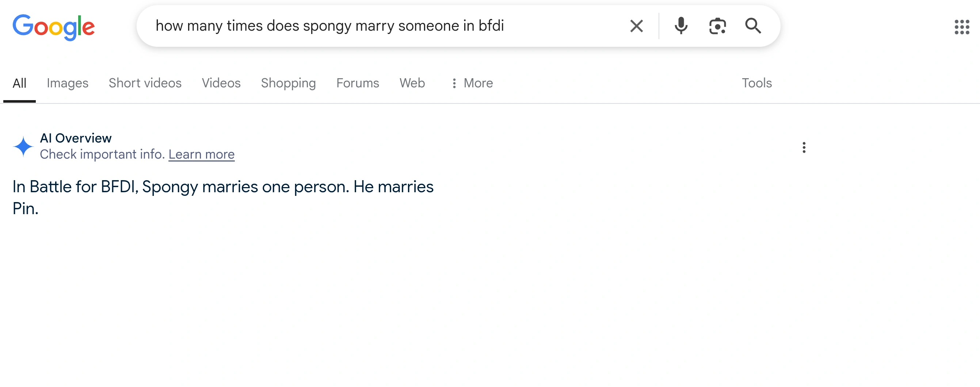Select the Web results tab
980x387 pixels.
pos(412,83)
